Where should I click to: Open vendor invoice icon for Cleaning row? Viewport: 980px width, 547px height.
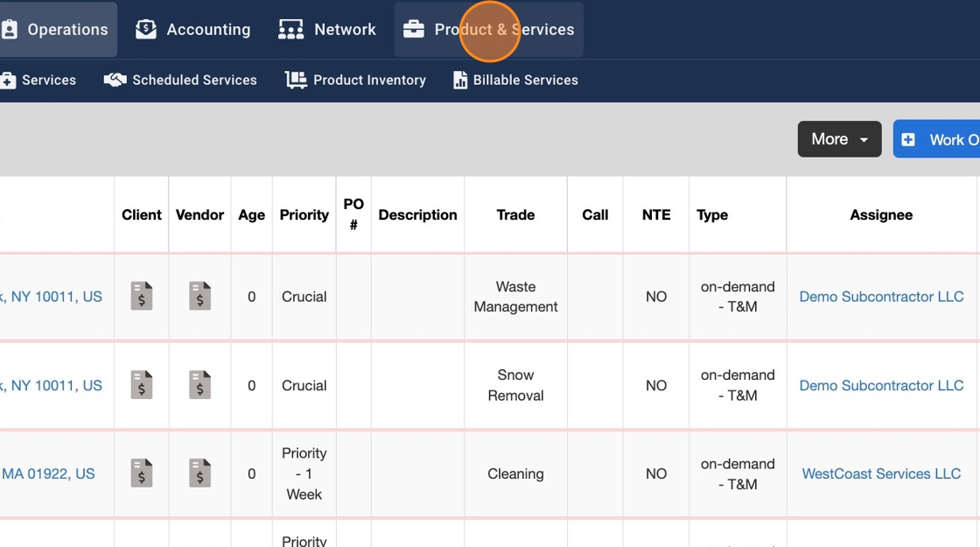(199, 473)
